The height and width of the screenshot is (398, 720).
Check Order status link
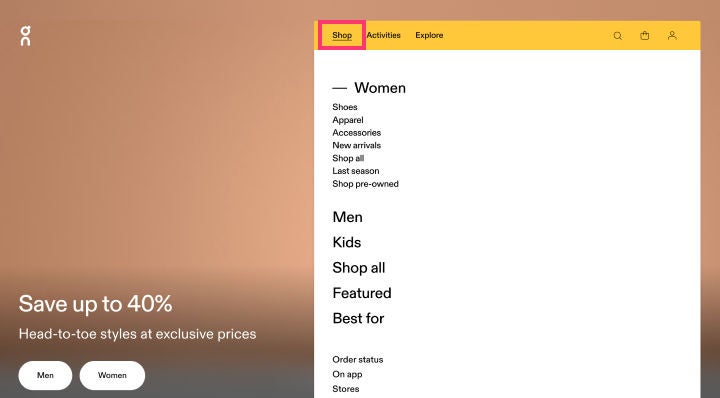pos(358,359)
